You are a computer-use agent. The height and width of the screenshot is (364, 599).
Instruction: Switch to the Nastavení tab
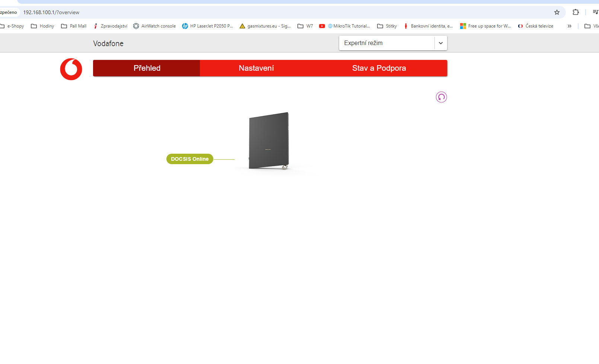[256, 68]
